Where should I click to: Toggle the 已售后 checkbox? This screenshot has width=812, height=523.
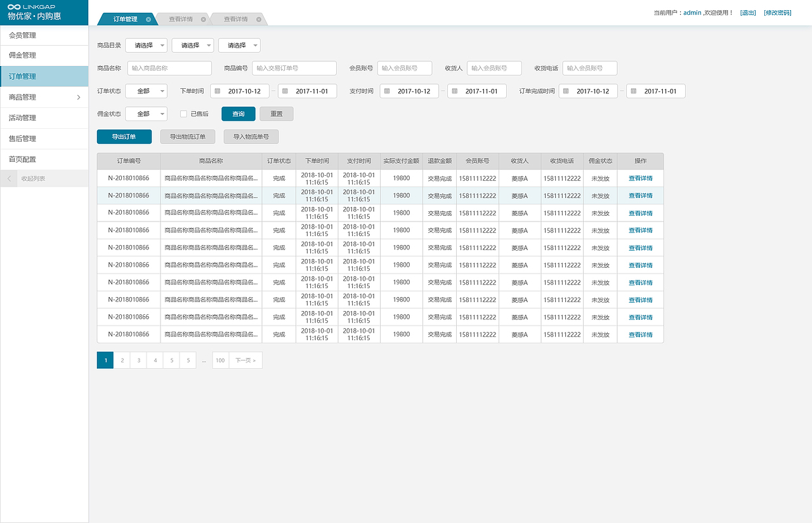(183, 114)
